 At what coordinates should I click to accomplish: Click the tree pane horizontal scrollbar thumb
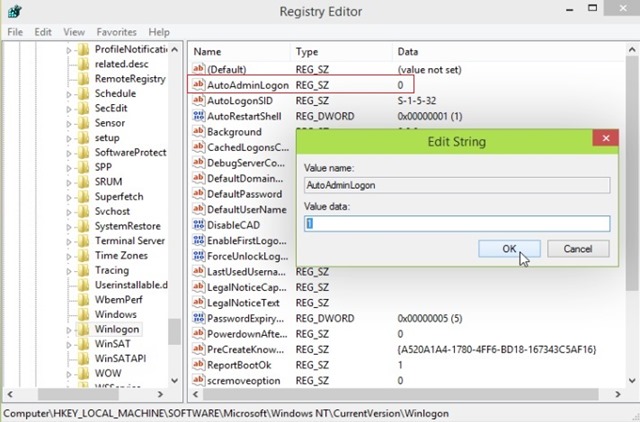coord(78,394)
